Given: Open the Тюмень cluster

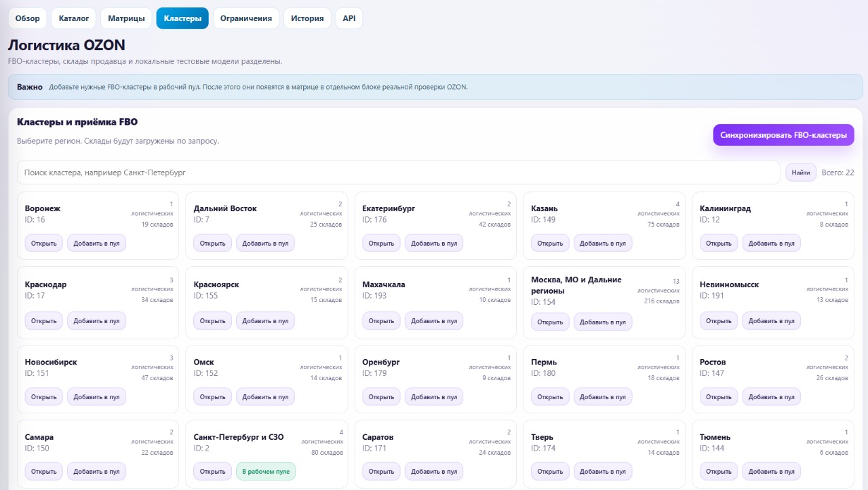Looking at the screenshot, I should (x=719, y=472).
